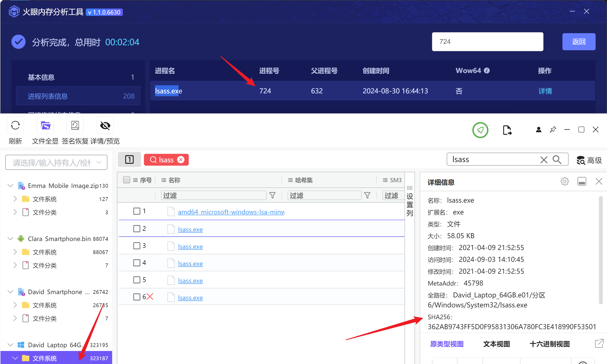Click the green rocket circle icon
Screen dimensions: 607x364
(x=480, y=130)
